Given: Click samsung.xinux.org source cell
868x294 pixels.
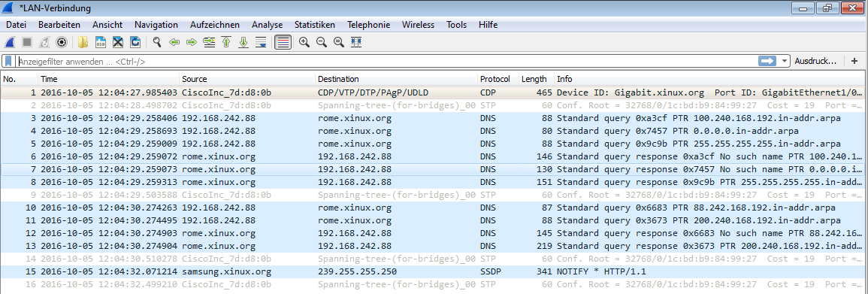Looking at the screenshot, I should coord(226,271).
